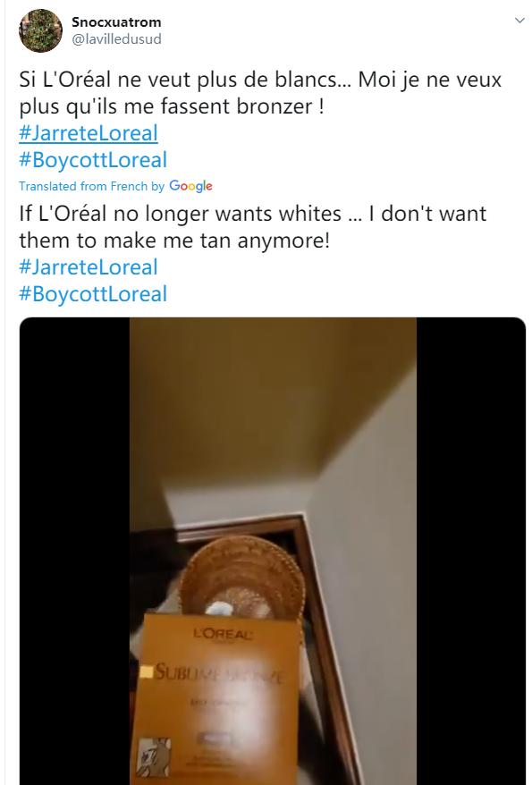Open underlined #JarreteLoreal hashtag in French tweet
This screenshot has height=785, width=532.
coord(89,133)
